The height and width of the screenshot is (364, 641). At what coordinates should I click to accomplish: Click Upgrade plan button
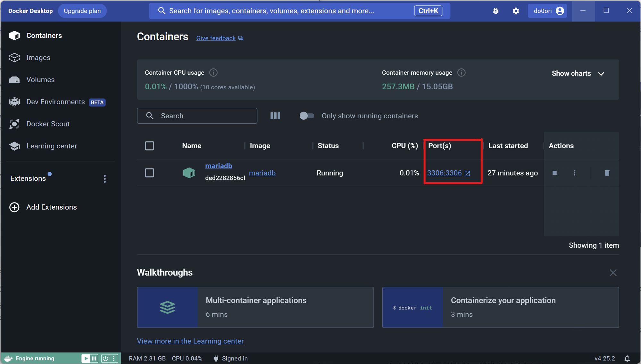(82, 11)
